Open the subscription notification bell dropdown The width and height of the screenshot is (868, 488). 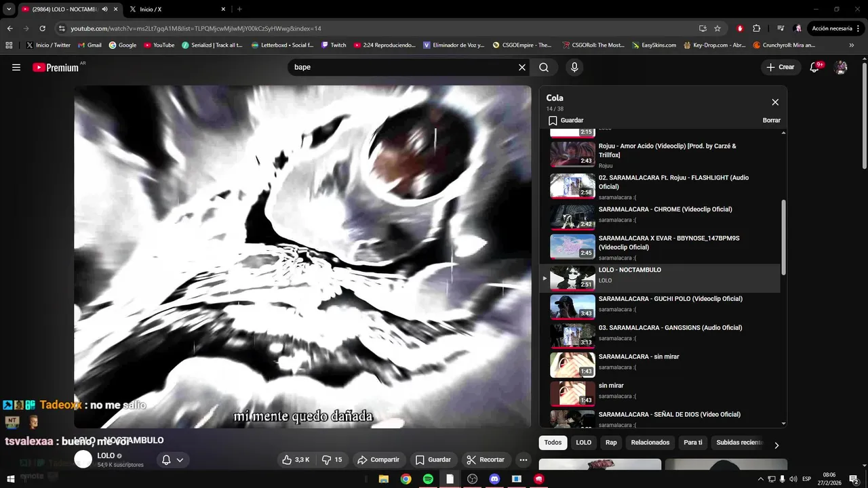click(172, 460)
